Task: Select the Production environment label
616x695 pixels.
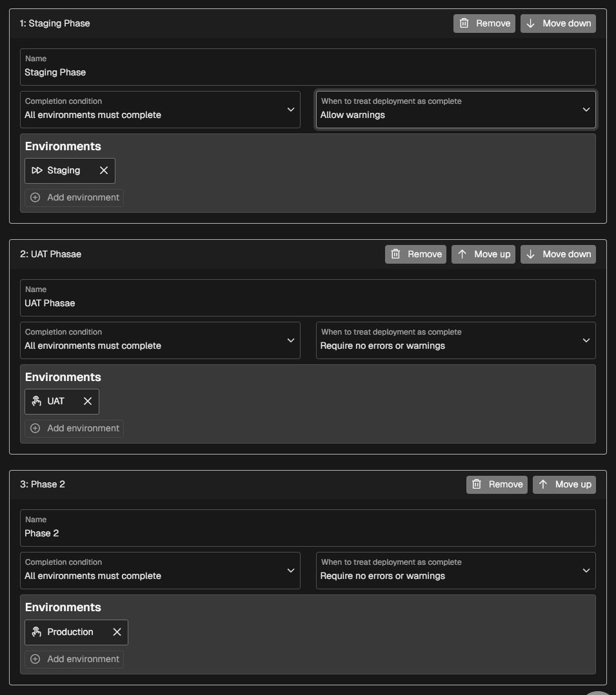Action: point(70,632)
